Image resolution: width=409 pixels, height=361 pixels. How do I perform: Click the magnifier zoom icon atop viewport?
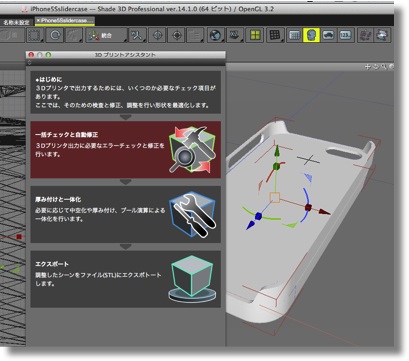pyautogui.click(x=384, y=67)
